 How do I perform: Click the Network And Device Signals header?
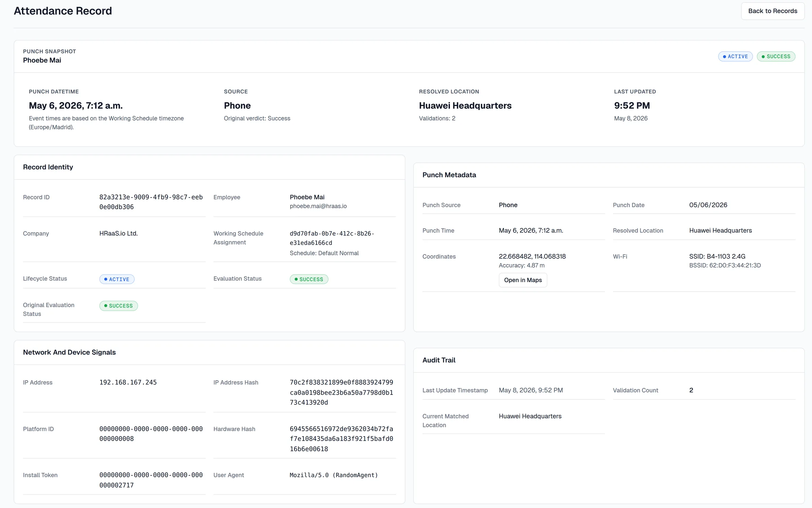tap(69, 352)
